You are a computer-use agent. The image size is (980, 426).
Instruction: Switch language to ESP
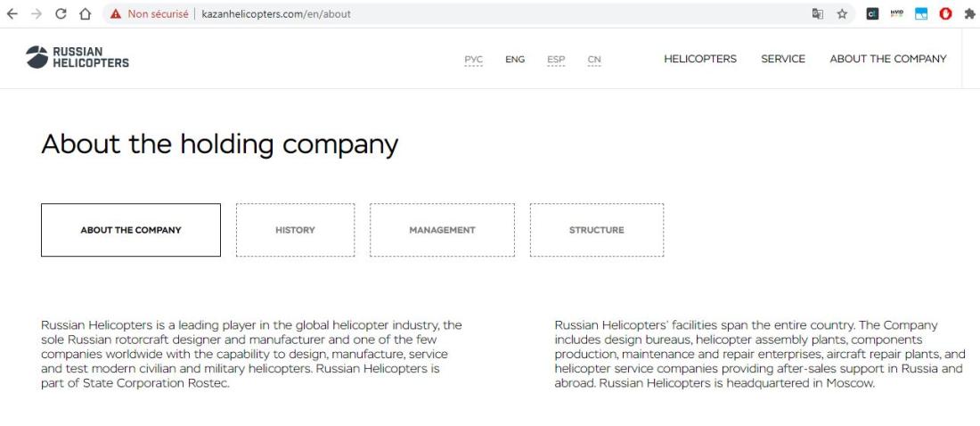point(556,60)
